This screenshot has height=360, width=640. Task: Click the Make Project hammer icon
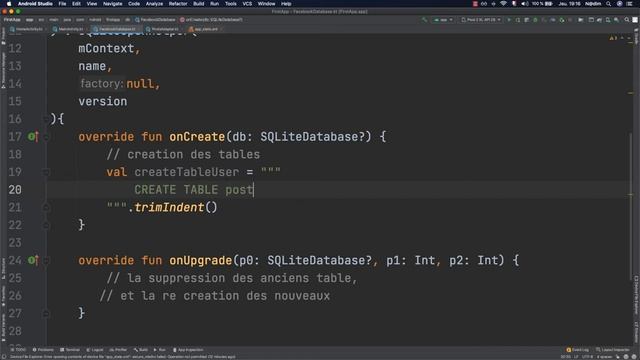424,20
